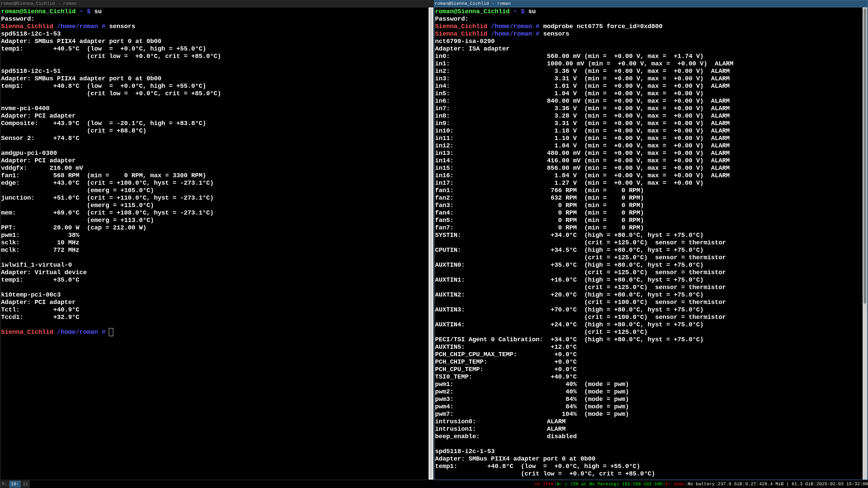Click the right terminal scrollbar thumb

pos(865,156)
